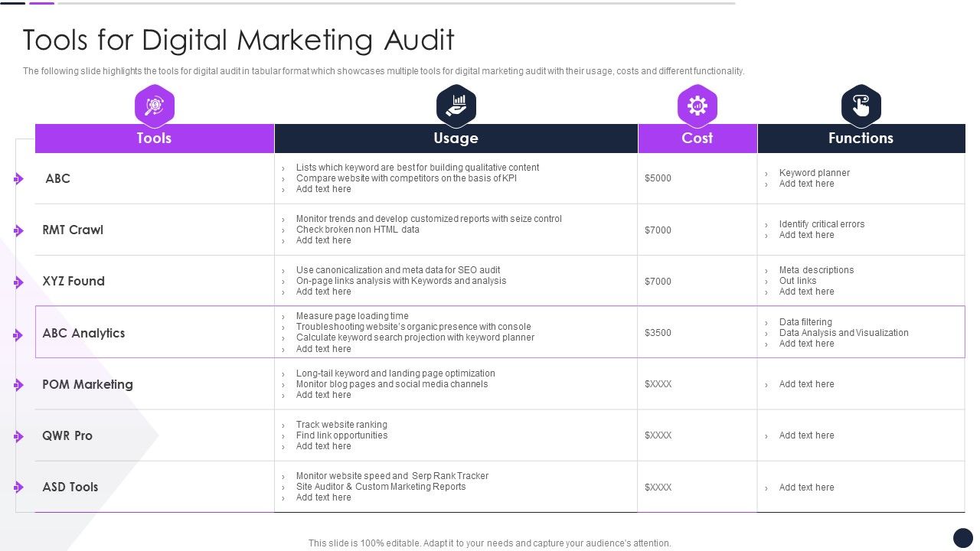Screen dimensions: 980x551
Task: Click the Data filtering function text
Action: tap(805, 322)
